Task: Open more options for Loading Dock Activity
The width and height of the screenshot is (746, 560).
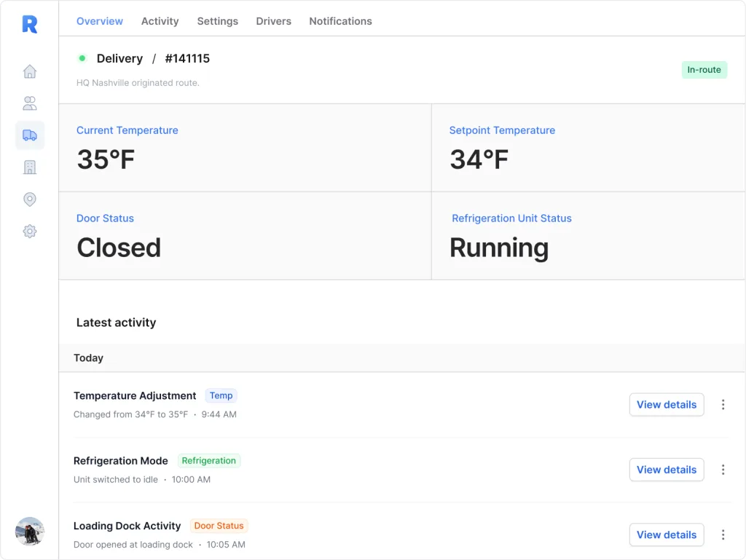Action: click(x=723, y=535)
